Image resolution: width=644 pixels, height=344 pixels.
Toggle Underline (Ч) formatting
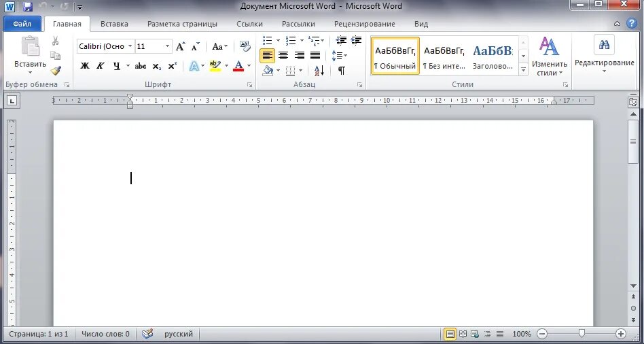click(117, 66)
